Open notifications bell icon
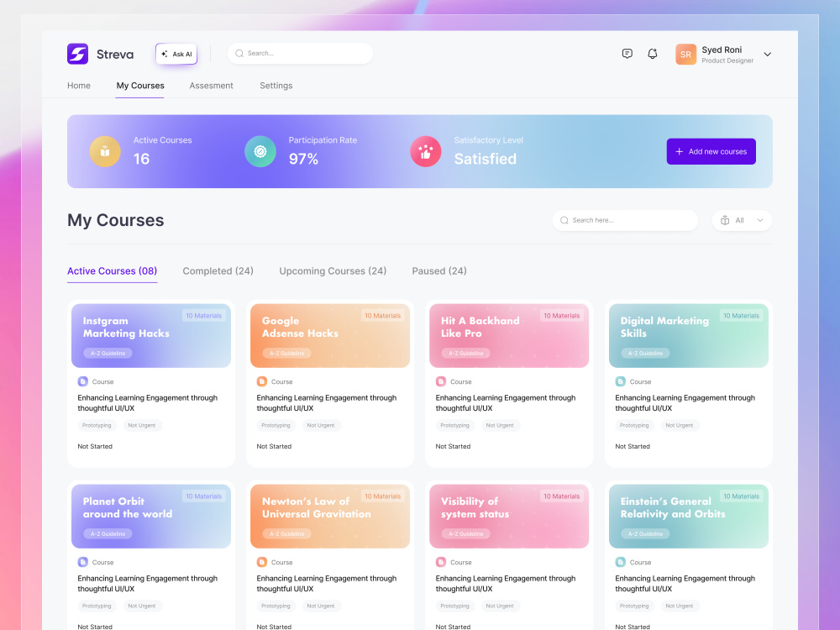The height and width of the screenshot is (630, 840). point(653,54)
